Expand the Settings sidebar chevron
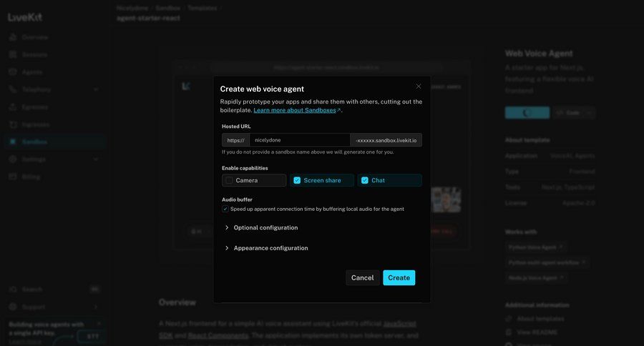 click(x=96, y=159)
